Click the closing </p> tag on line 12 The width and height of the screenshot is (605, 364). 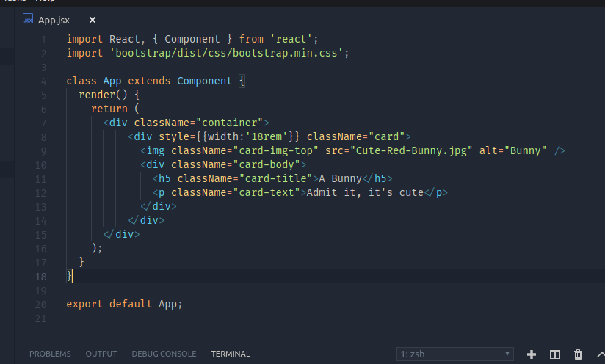pos(436,192)
